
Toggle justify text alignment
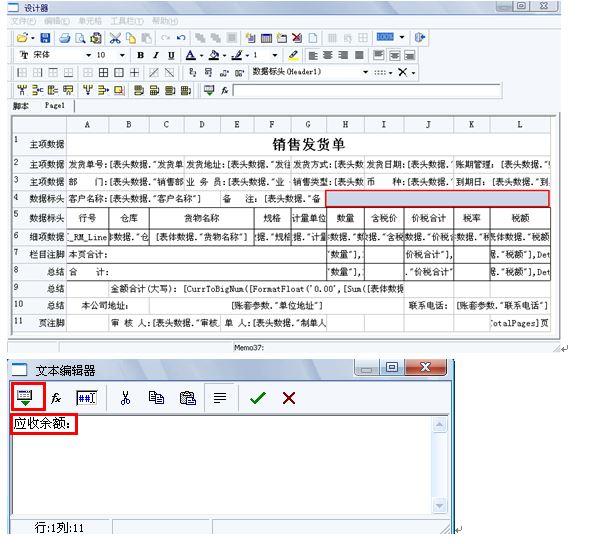[359, 55]
